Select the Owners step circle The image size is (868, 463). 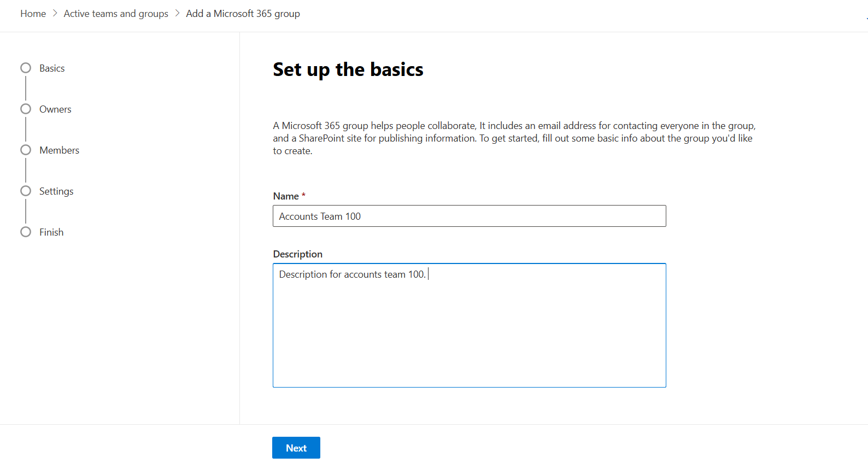point(26,109)
